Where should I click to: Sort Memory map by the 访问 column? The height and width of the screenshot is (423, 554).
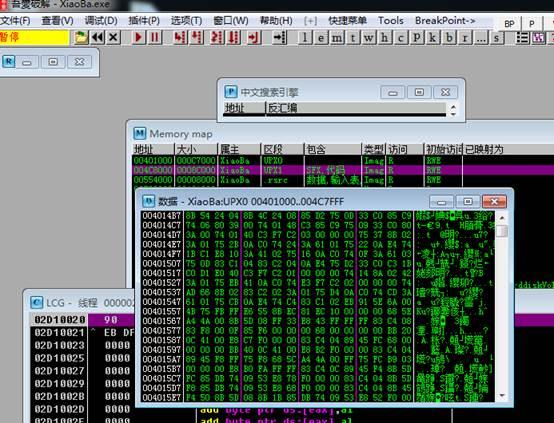[405, 149]
